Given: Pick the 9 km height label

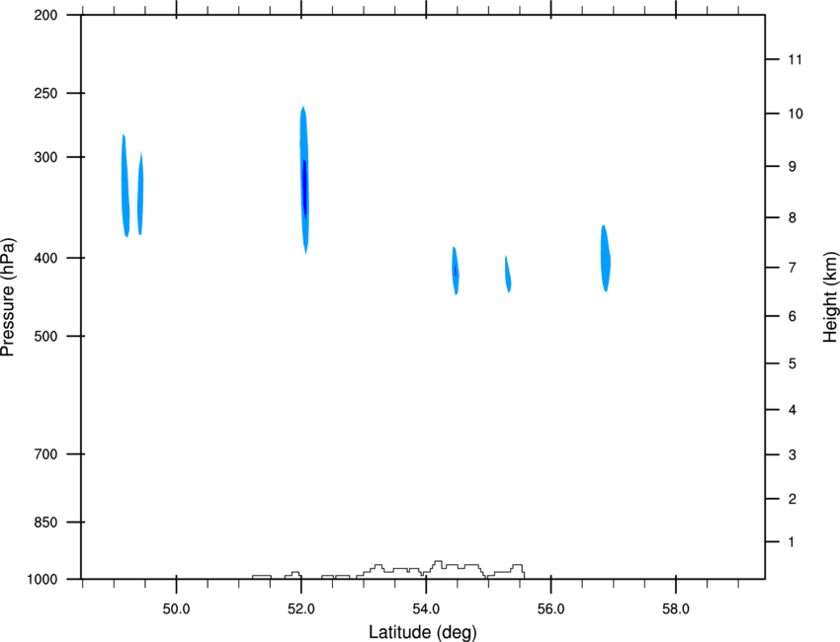Looking at the screenshot, I should pos(792,167).
